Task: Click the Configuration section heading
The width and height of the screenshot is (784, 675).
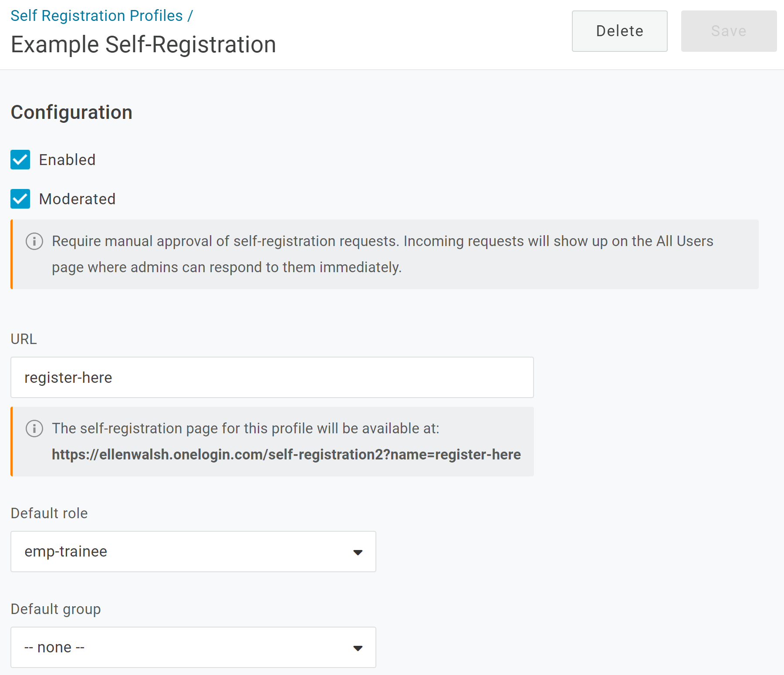Action: coord(71,112)
